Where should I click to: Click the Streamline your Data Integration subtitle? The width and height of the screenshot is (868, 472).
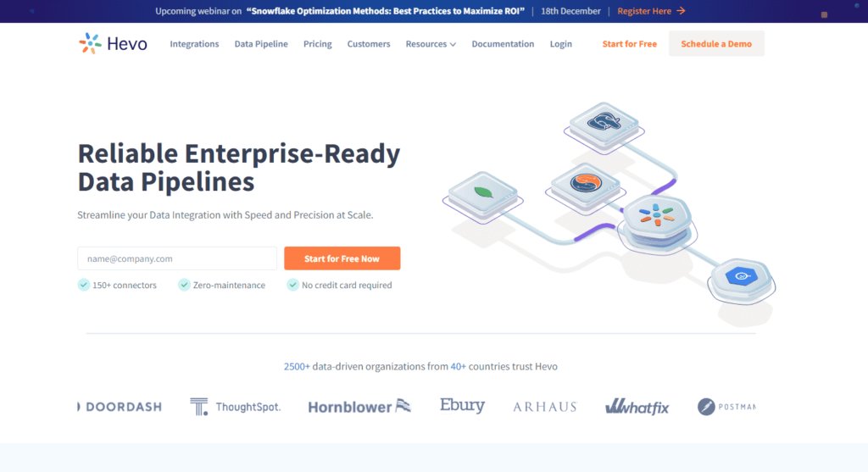pyautogui.click(x=225, y=214)
